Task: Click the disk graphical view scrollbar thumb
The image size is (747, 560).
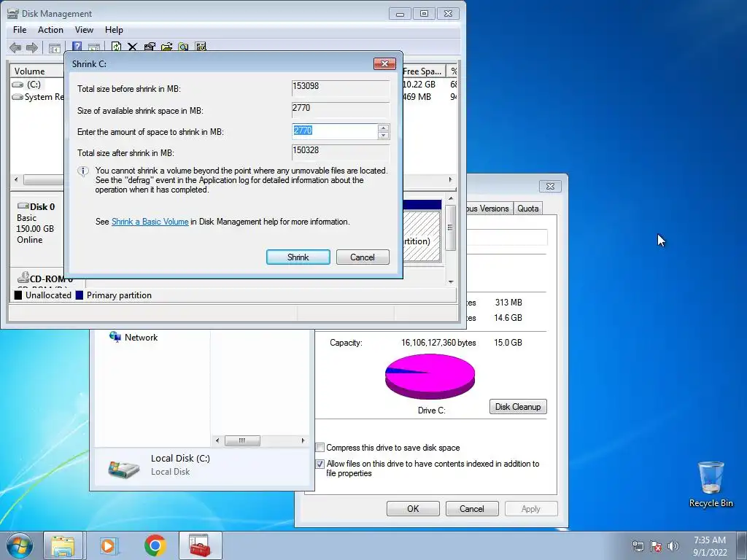Action: (x=450, y=227)
